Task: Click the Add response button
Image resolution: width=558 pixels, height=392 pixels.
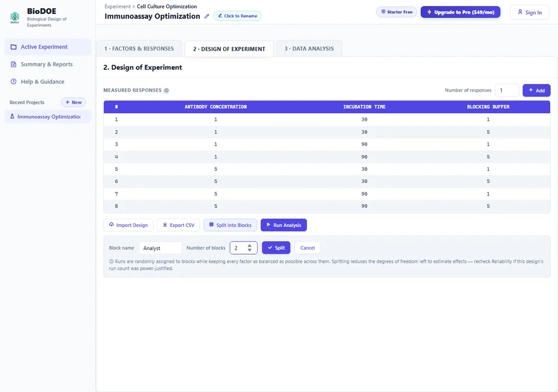Action: (536, 90)
